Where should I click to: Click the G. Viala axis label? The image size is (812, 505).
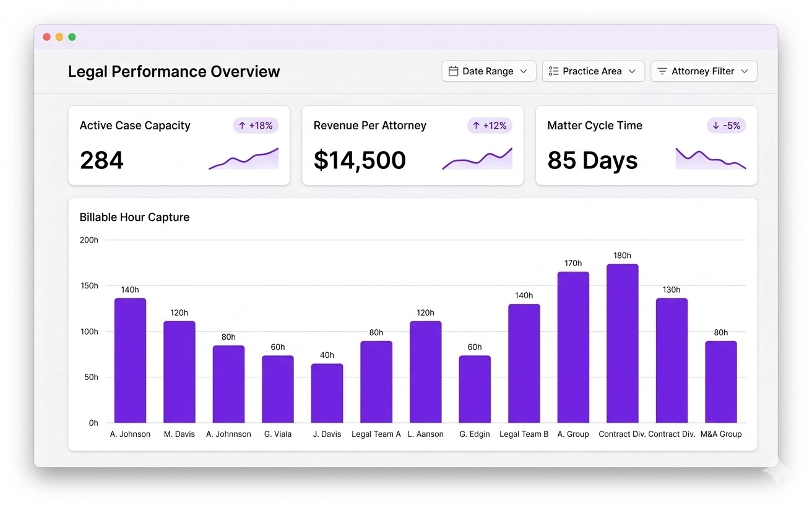pos(278,434)
